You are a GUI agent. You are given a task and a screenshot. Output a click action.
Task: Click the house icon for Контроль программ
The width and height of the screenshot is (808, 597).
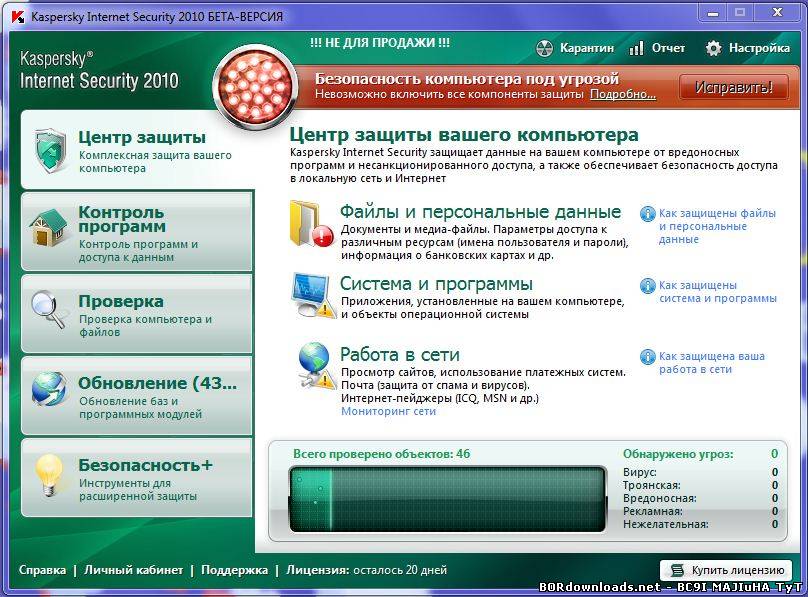[x=48, y=227]
